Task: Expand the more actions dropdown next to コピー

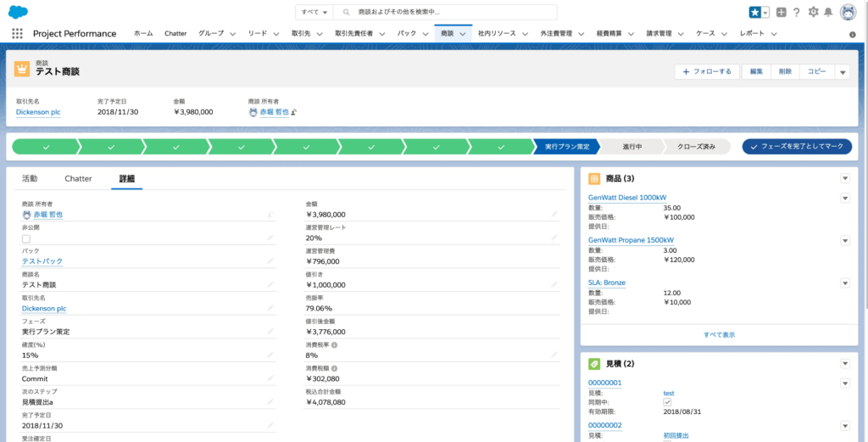Action: tap(842, 72)
